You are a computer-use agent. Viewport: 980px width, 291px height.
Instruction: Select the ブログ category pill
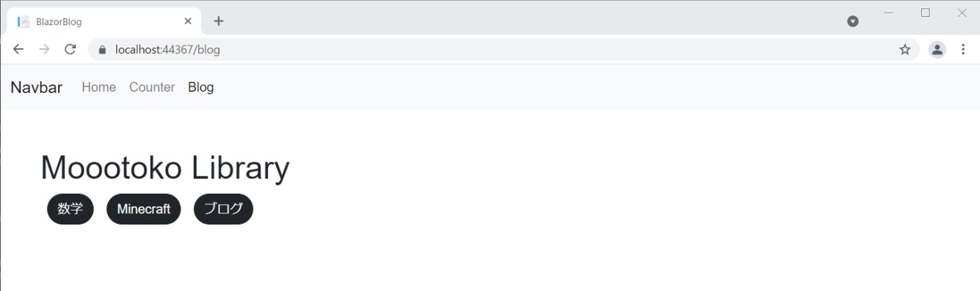(x=223, y=208)
